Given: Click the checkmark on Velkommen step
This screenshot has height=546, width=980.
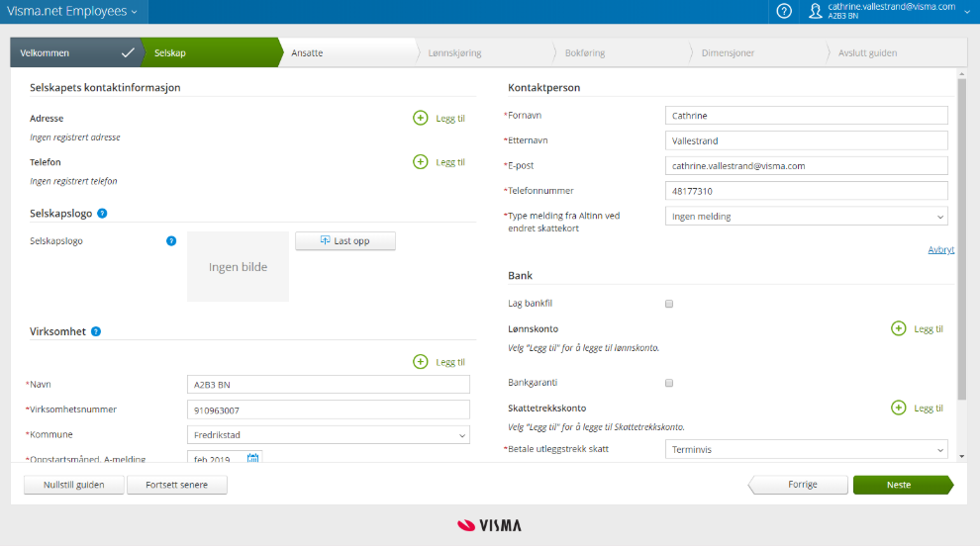Looking at the screenshot, I should [x=128, y=53].
